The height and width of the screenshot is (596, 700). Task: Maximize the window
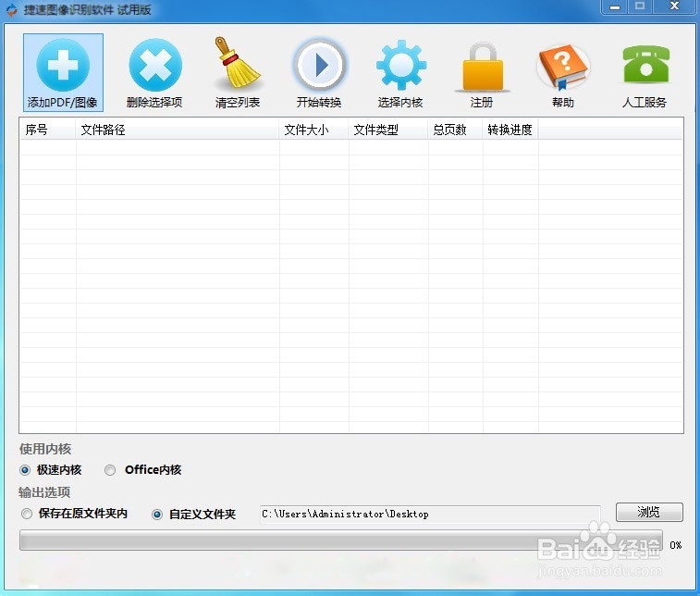[640, 6]
